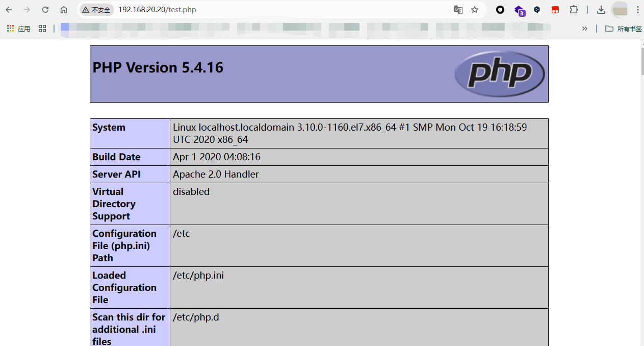The height and width of the screenshot is (346, 644).
Task: Click the PHP logo image
Action: pyautogui.click(x=499, y=74)
